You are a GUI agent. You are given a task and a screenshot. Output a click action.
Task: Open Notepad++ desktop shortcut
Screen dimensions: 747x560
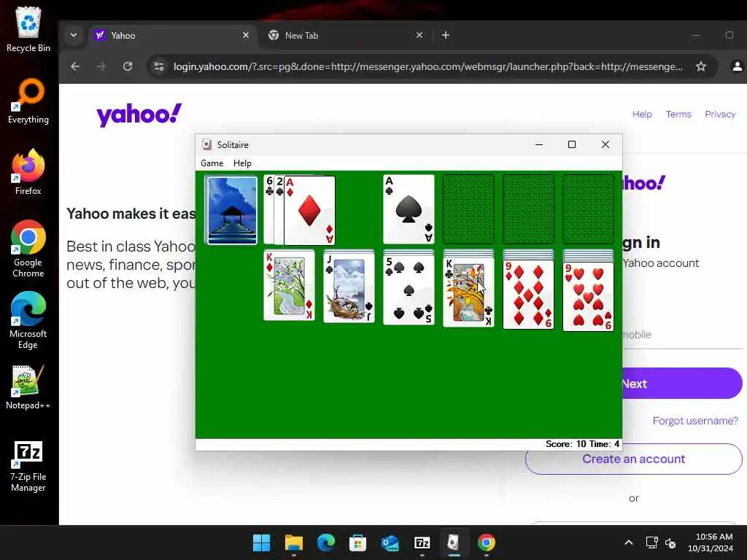[x=28, y=386]
